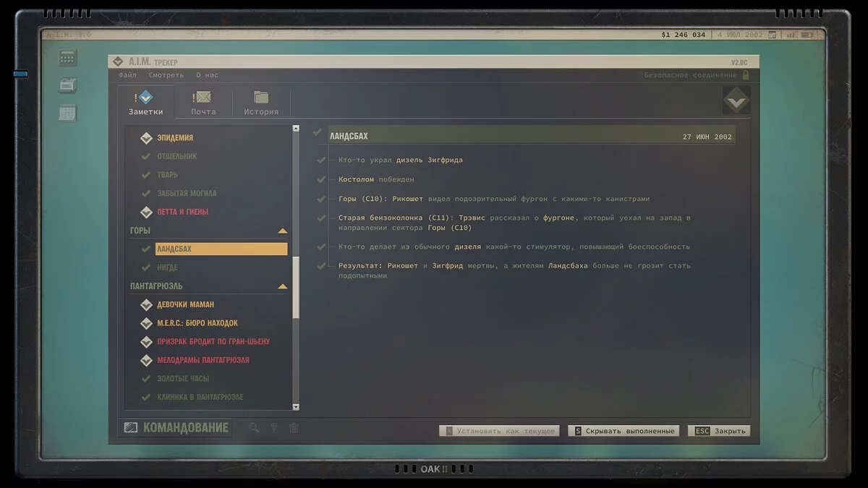Click the quest list scrollbar down arrow
The width and height of the screenshot is (868, 488).
pos(296,407)
